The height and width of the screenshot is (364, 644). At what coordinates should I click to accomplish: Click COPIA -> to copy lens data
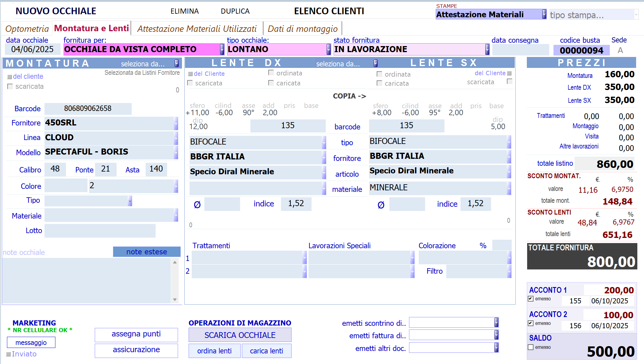[349, 96]
